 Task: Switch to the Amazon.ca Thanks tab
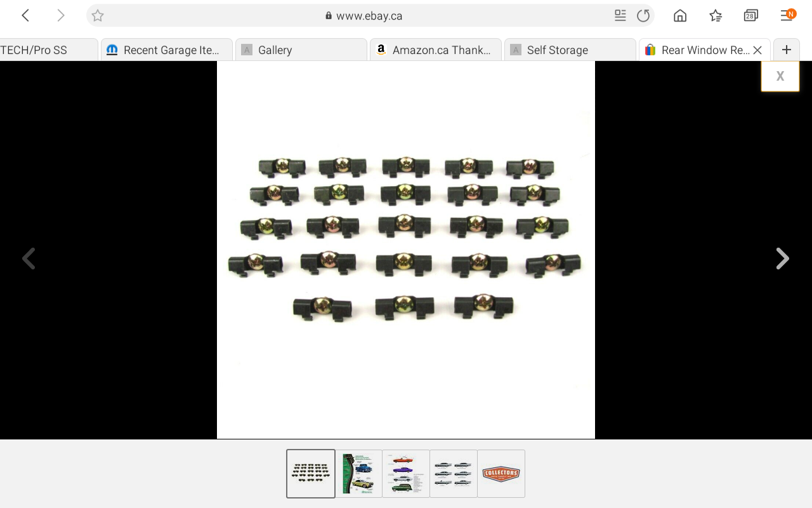(x=435, y=50)
